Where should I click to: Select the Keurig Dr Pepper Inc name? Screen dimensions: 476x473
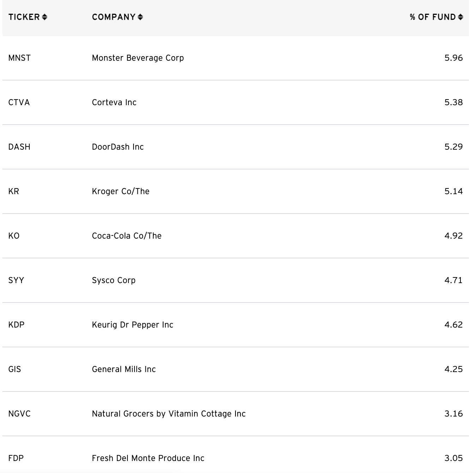pos(132,325)
